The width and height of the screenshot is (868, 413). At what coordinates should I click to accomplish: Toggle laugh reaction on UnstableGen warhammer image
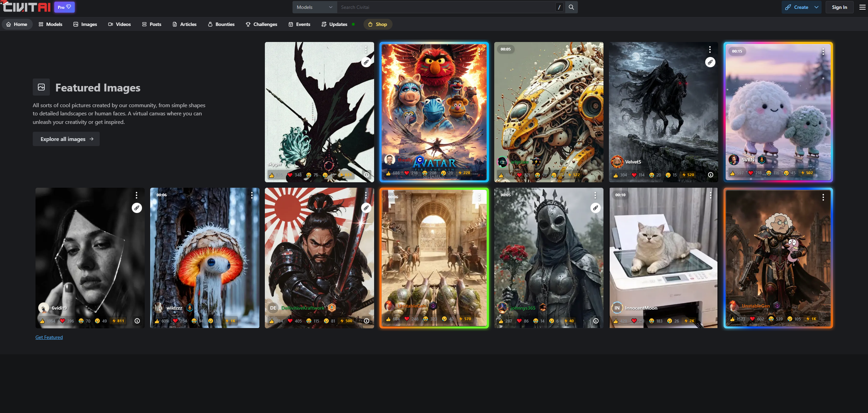[x=771, y=319]
